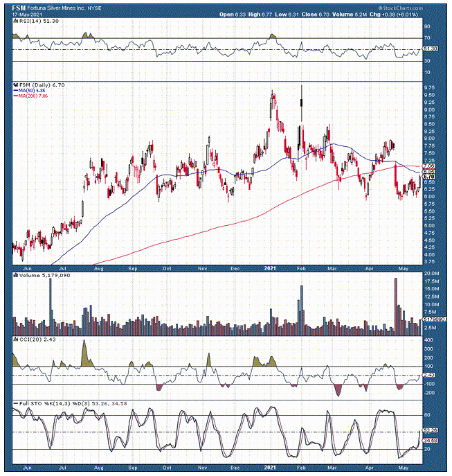Click the 34.58 value tag on stochastic axis
Viewport: 452px width, 476px height.
pos(430,440)
